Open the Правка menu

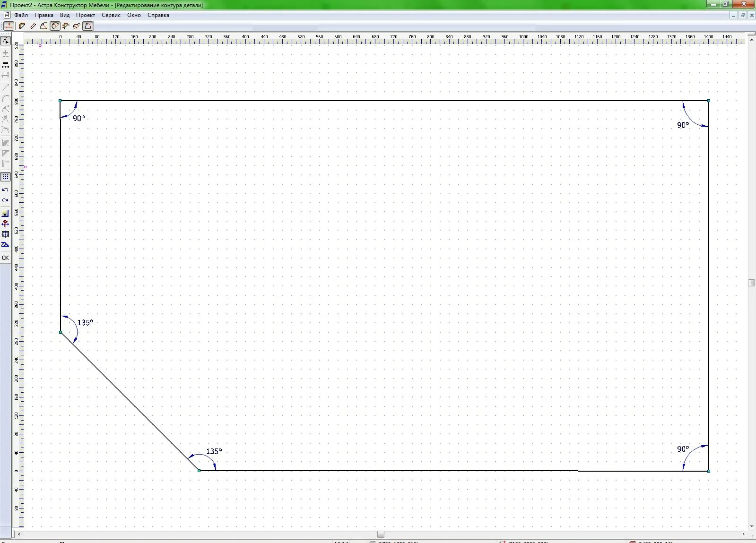(x=43, y=15)
